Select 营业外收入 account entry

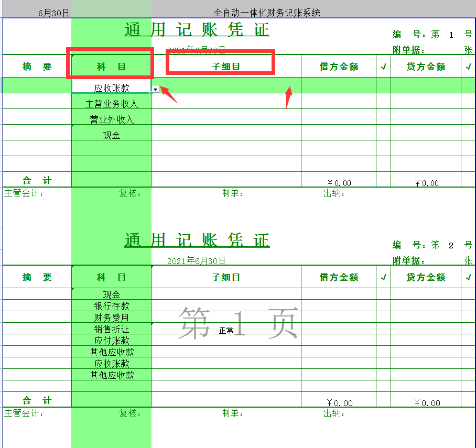click(111, 118)
